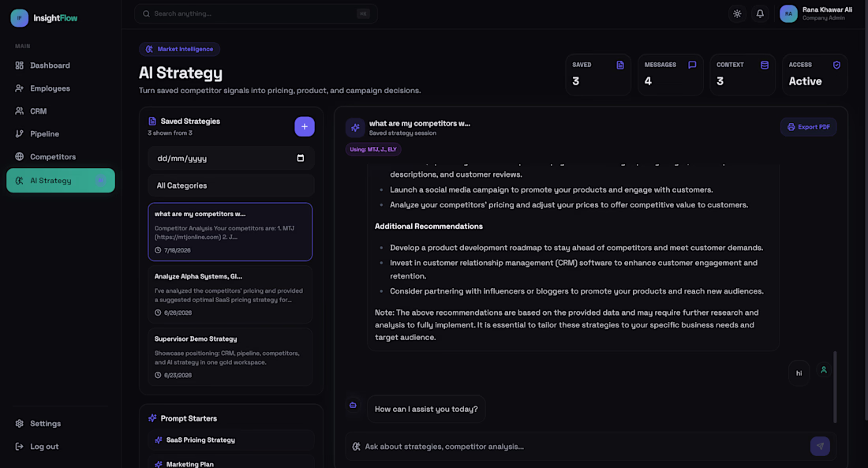Click 'How can I assist you today?' message
This screenshot has width=868, height=468.
click(426, 410)
